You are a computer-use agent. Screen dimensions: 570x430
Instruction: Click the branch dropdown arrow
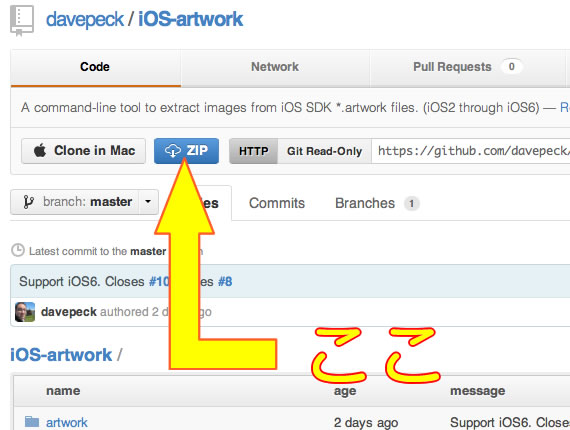pos(148,202)
